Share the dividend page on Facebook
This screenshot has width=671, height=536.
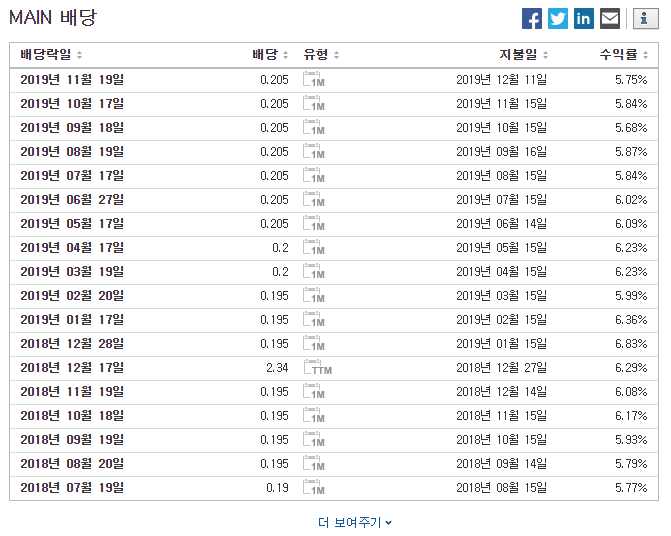(x=531, y=19)
